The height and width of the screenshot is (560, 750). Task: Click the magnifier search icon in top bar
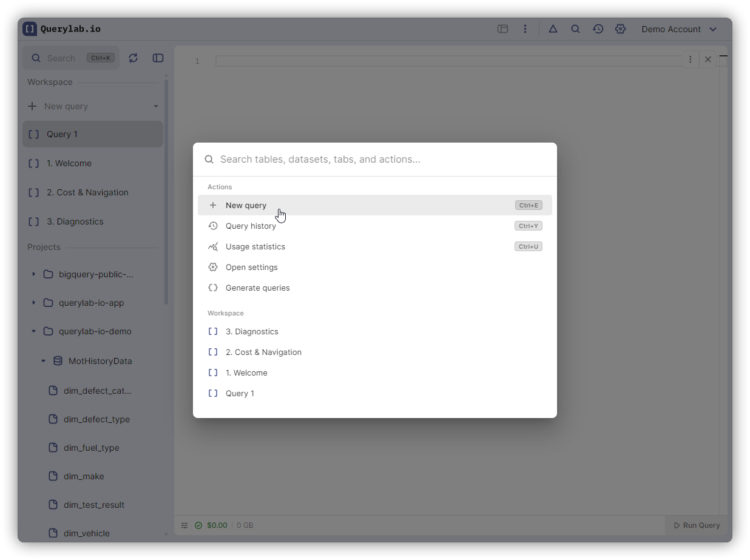click(x=575, y=29)
